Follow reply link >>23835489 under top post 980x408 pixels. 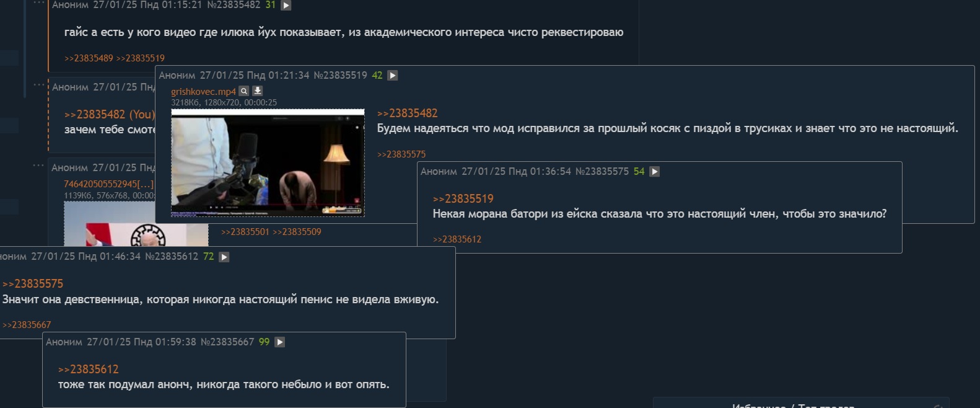(x=89, y=58)
